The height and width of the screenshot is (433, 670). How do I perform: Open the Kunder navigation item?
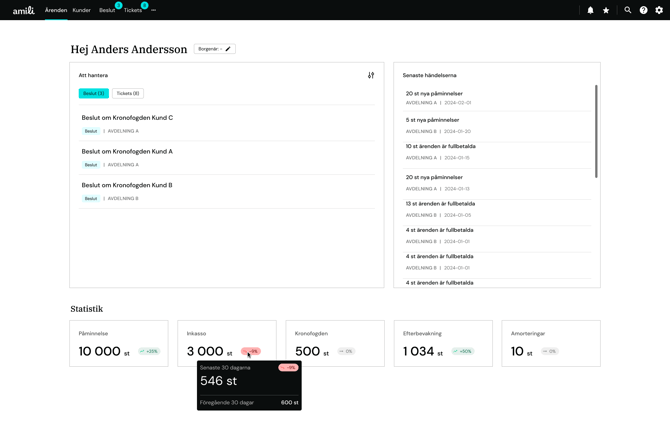(x=81, y=10)
